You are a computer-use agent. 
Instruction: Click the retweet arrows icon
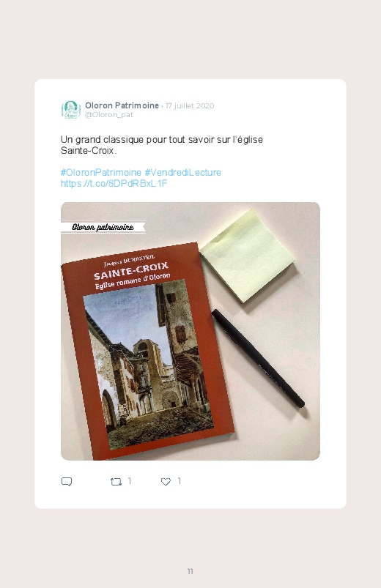(116, 482)
